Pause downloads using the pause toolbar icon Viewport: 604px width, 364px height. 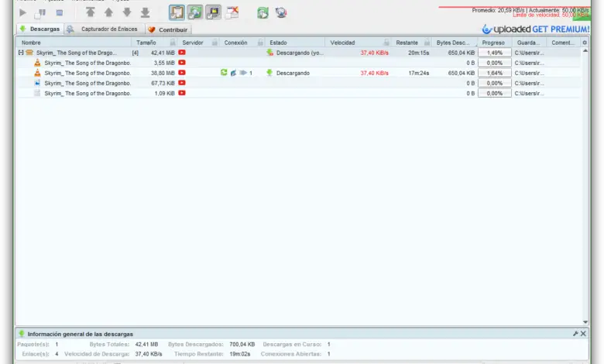pyautogui.click(x=40, y=13)
